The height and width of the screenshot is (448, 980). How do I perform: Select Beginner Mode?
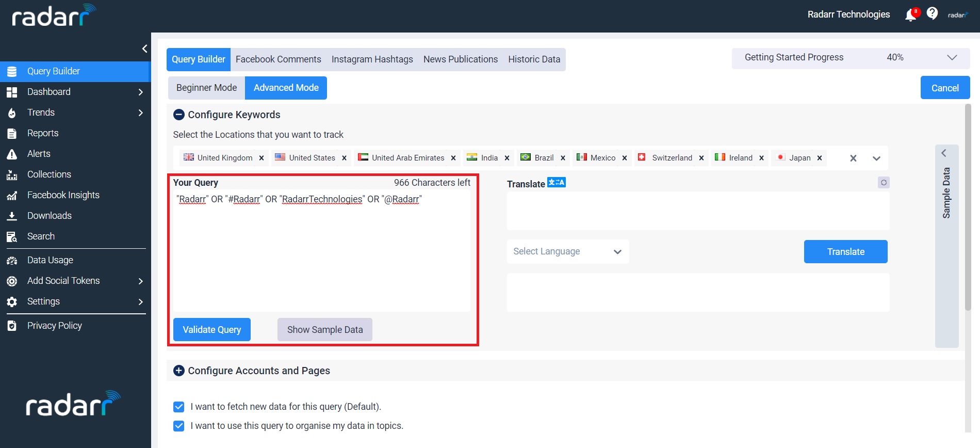click(207, 88)
